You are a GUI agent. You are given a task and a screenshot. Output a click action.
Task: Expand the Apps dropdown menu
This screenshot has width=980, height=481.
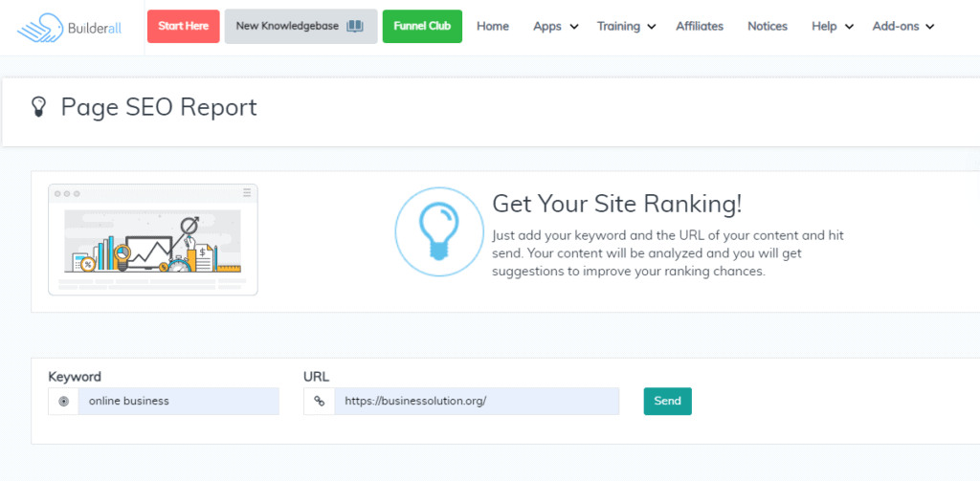556,26
